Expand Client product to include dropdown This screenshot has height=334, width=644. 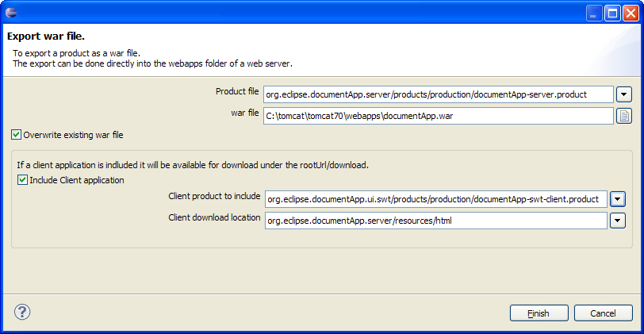(x=618, y=199)
